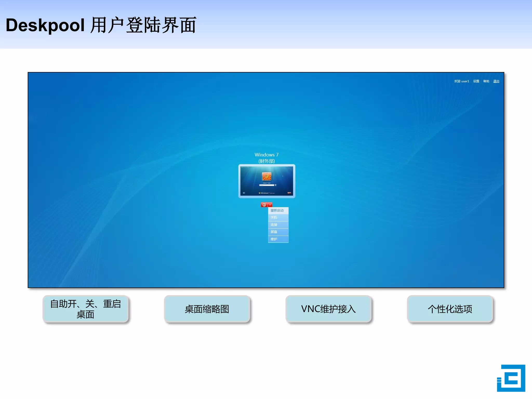
Task: Click the '桌面缩略图' label box
Action: [x=207, y=309]
